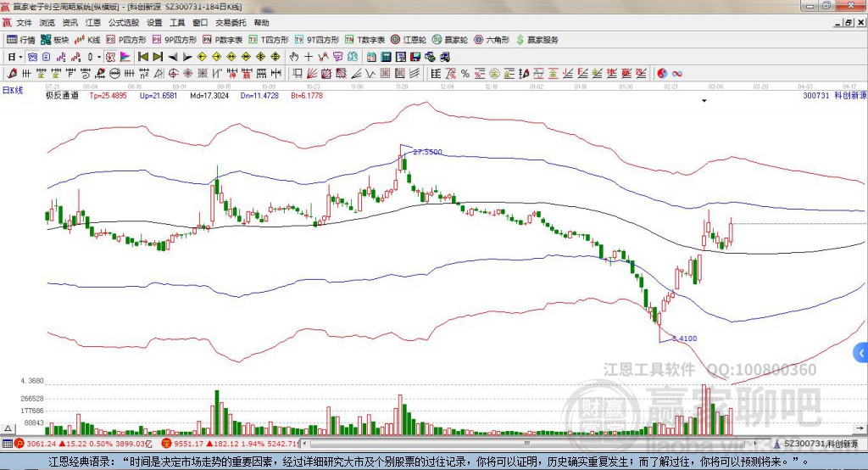This screenshot has height=470, width=868.
Task: Open the 行情 market quotes view
Action: (x=20, y=40)
